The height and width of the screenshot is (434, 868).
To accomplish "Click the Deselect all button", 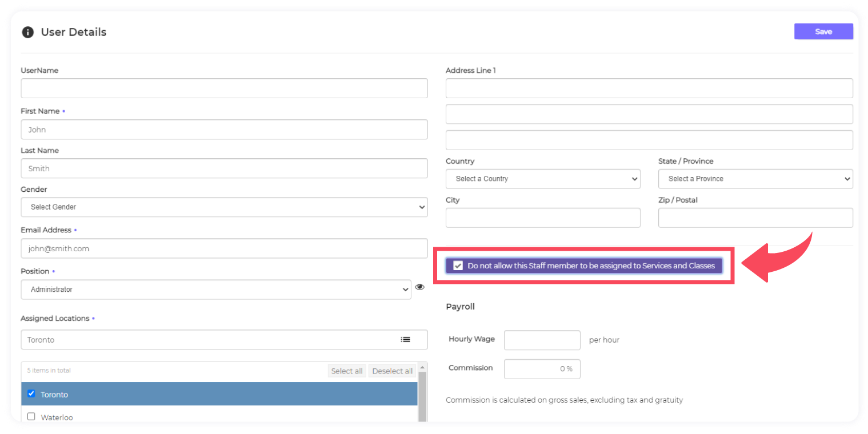I will coord(392,371).
